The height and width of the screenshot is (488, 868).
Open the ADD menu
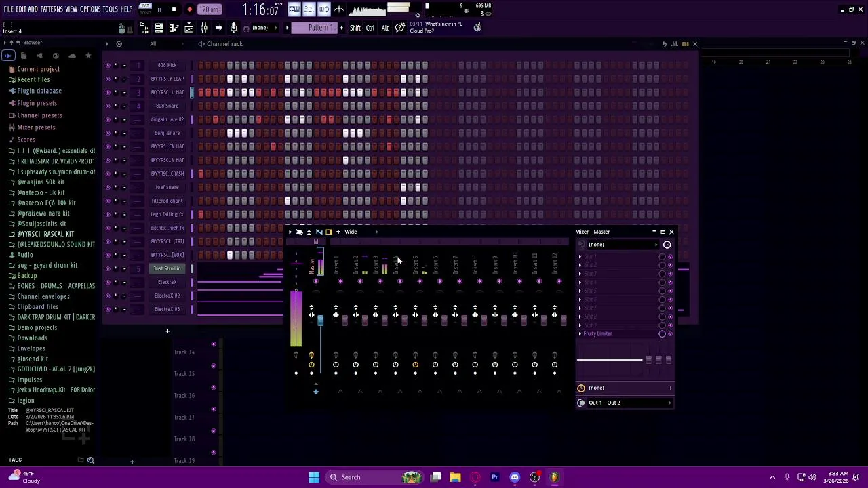(33, 9)
